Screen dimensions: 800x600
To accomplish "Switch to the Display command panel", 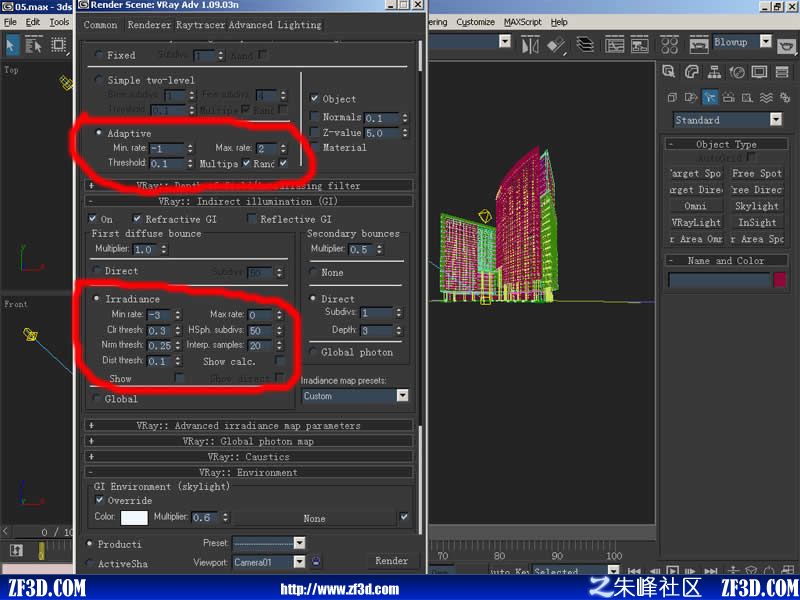I will tap(759, 72).
